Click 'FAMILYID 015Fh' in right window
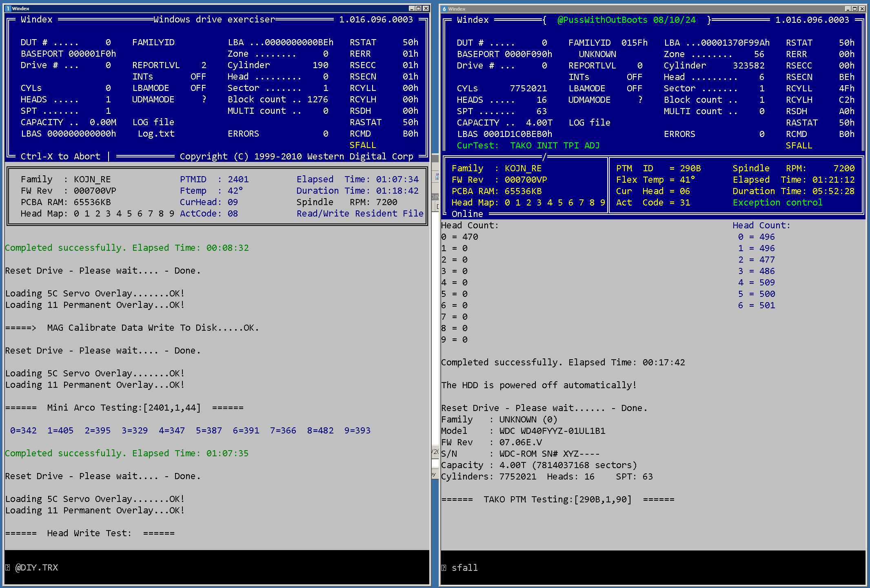 click(608, 42)
